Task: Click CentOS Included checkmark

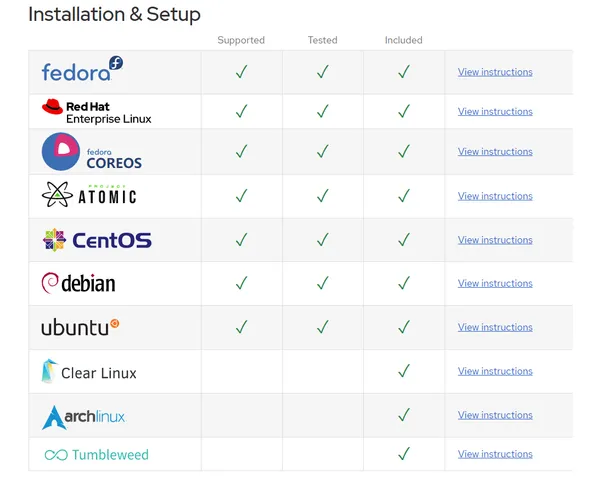Action: [x=404, y=240]
